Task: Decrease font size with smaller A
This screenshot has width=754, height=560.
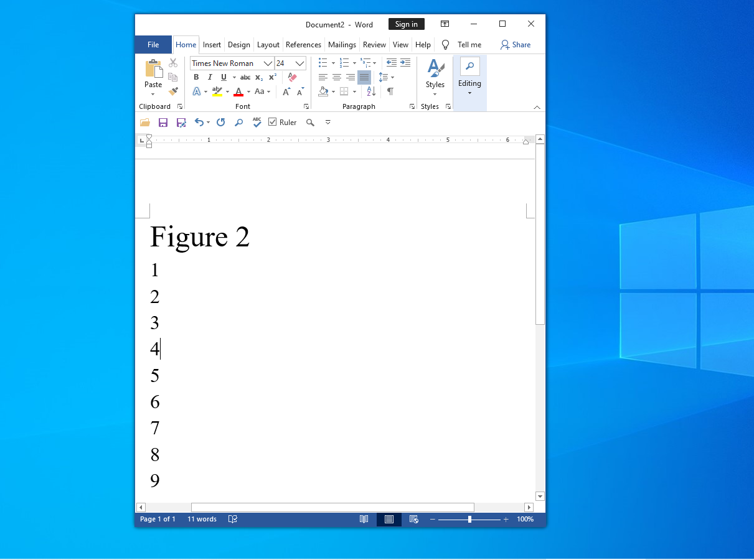Action: 301,91
